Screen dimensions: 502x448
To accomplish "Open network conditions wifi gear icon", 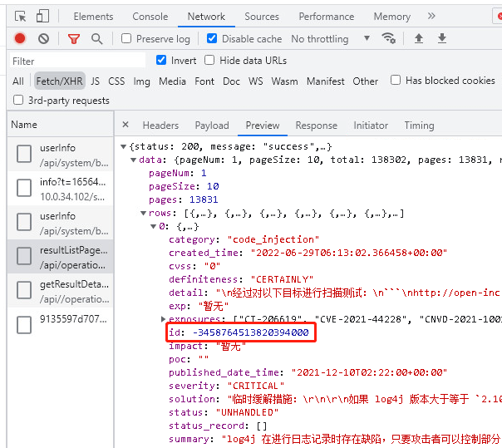I will pos(389,38).
